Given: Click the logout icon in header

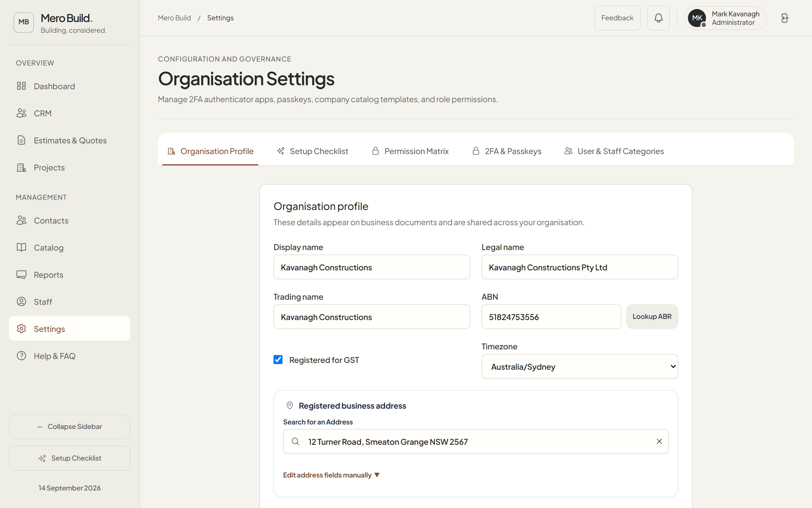Looking at the screenshot, I should pos(784,18).
